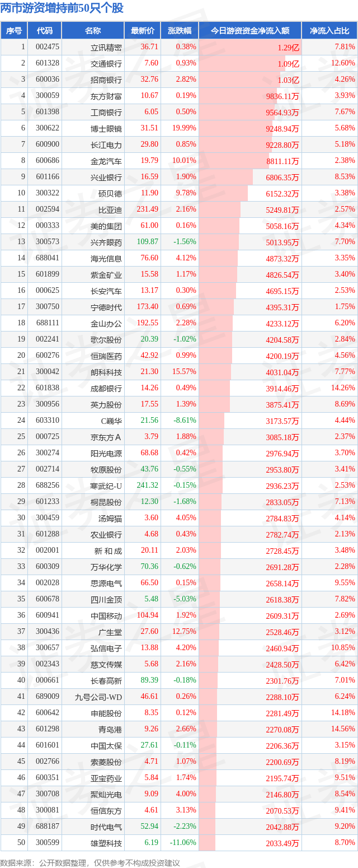
Task: Click the 聚灿光电 stock name
Action: pyautogui.click(x=106, y=794)
